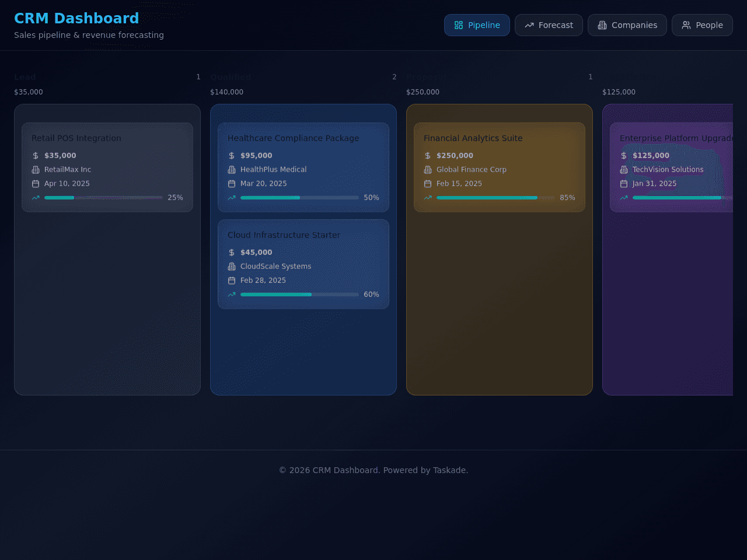
Task: Click the dollar icon next to $95,000
Action: [232, 156]
